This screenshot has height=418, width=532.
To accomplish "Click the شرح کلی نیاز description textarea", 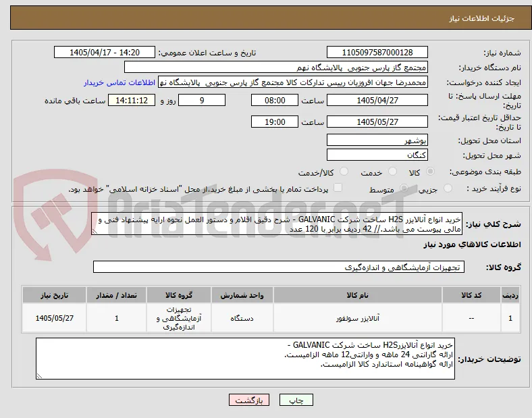I will pyautogui.click(x=277, y=224).
